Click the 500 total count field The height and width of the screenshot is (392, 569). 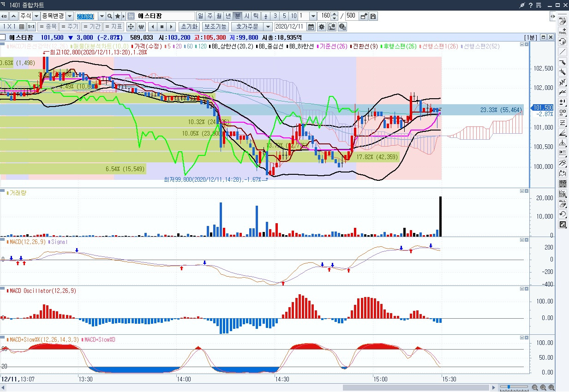(x=351, y=16)
